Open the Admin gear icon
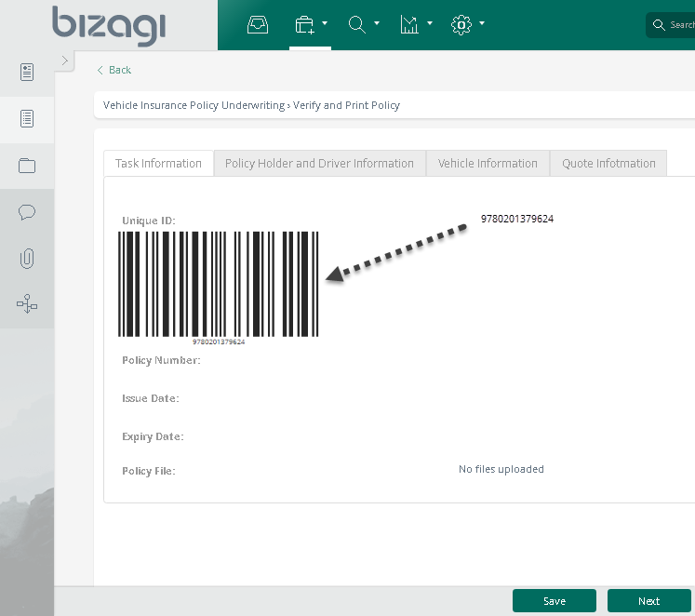The height and width of the screenshot is (616, 695). pos(461,24)
